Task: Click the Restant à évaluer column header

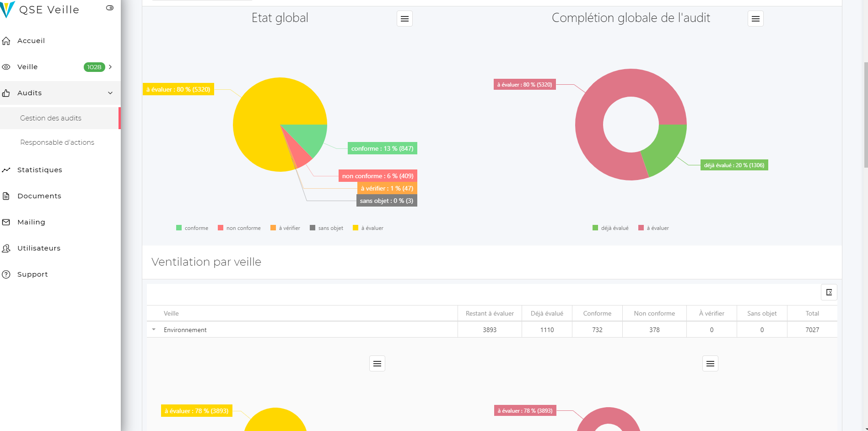Action: tap(490, 313)
